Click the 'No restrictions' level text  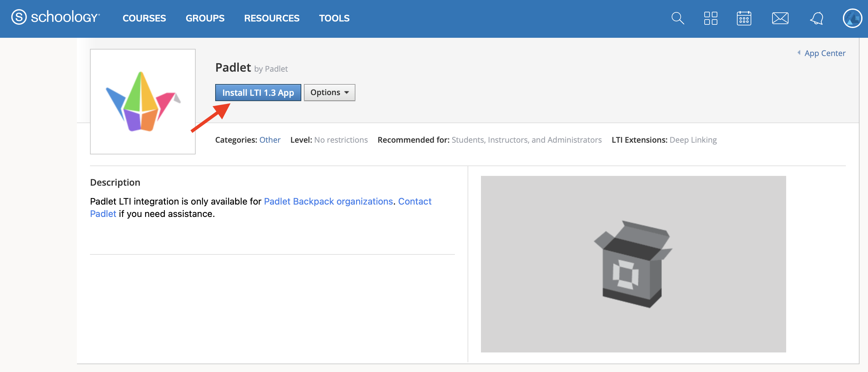click(341, 140)
